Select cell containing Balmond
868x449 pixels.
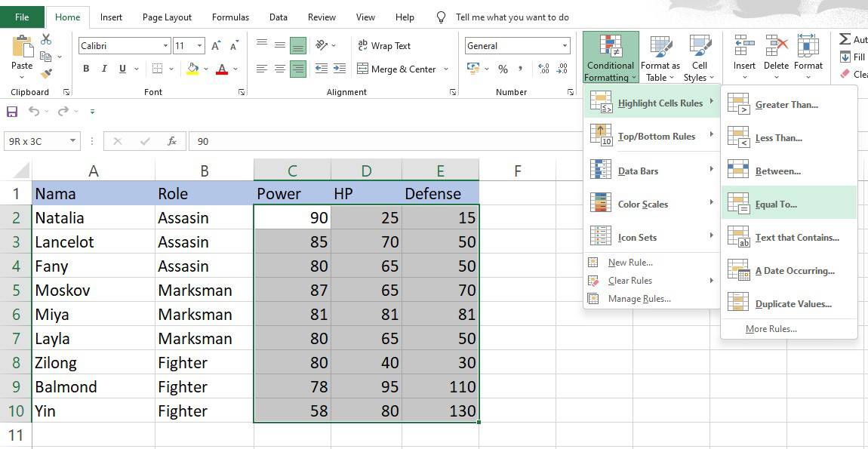[93, 386]
